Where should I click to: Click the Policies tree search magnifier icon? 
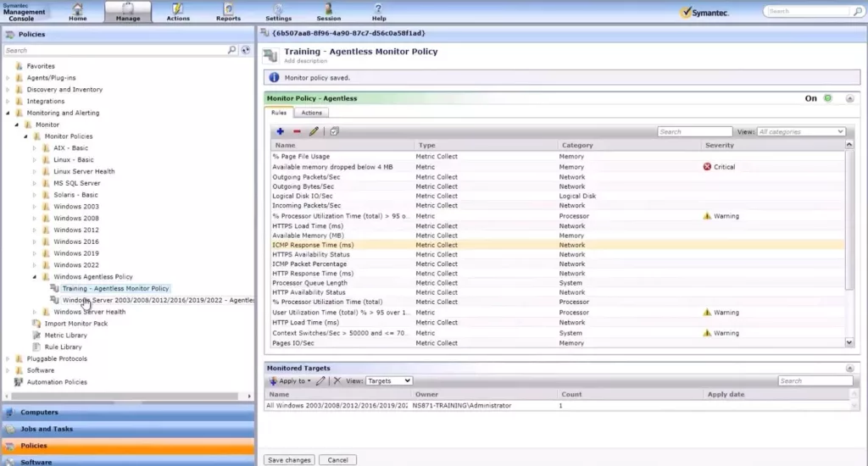[232, 50]
